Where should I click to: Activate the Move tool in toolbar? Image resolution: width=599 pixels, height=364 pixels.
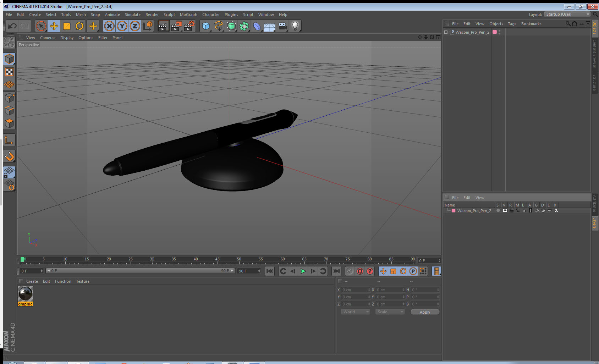click(54, 26)
